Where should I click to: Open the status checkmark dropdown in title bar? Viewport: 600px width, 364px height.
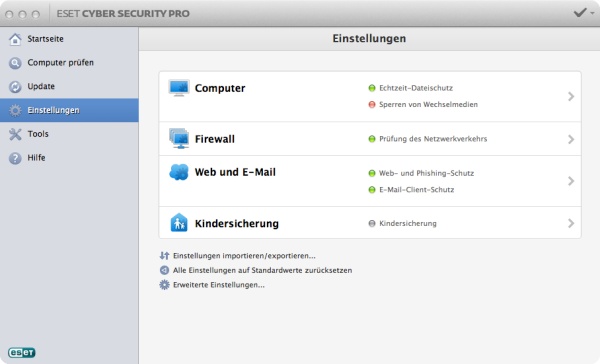point(584,13)
